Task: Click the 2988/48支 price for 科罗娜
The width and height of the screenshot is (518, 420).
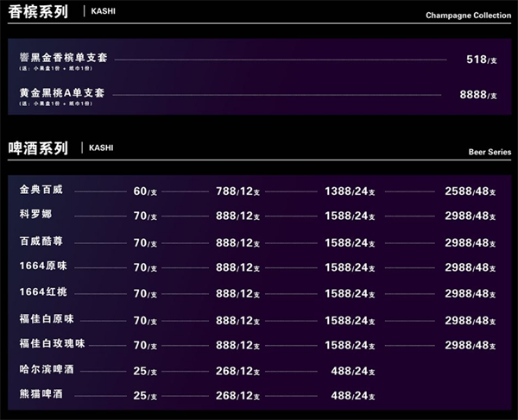Action: coord(471,216)
